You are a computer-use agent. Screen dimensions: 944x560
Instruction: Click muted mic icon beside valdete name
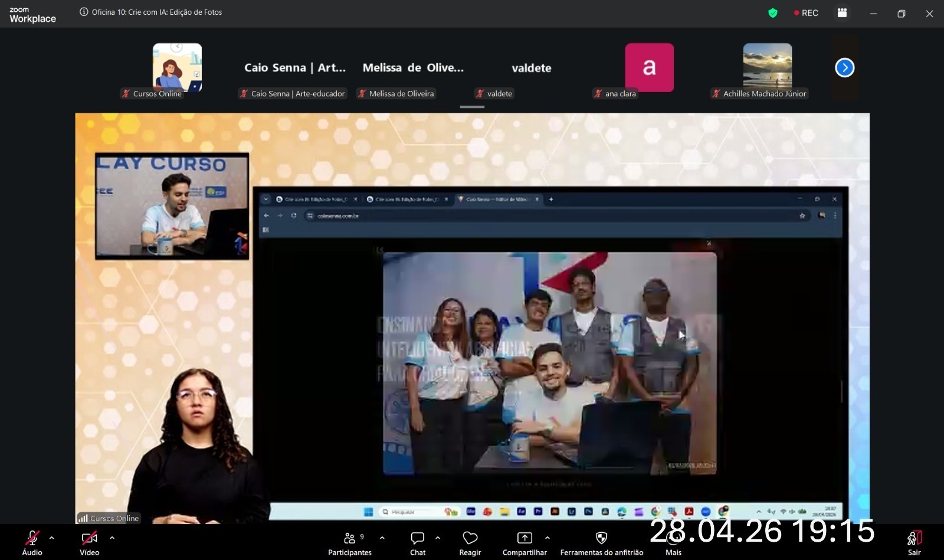coord(480,93)
